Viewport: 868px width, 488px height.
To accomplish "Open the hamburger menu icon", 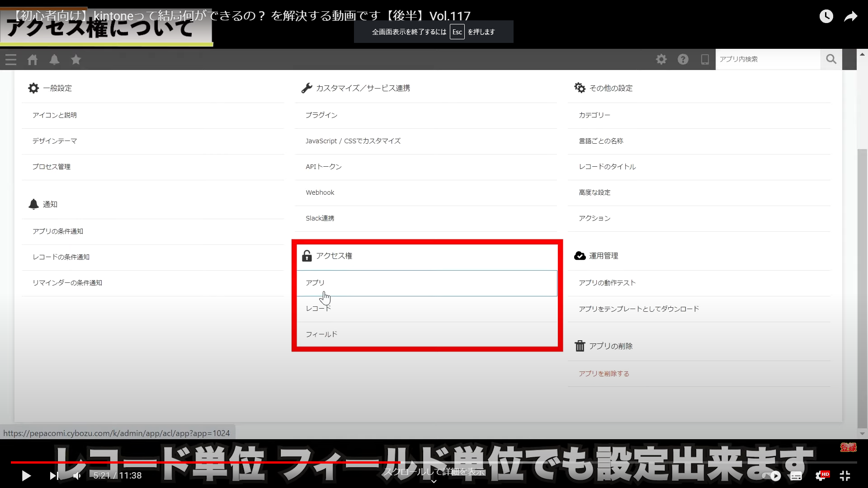I will (x=11, y=60).
